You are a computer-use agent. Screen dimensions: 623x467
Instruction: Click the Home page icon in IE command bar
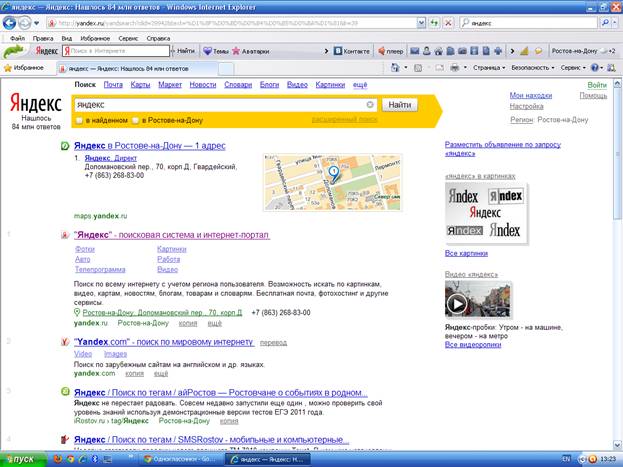tap(395, 68)
